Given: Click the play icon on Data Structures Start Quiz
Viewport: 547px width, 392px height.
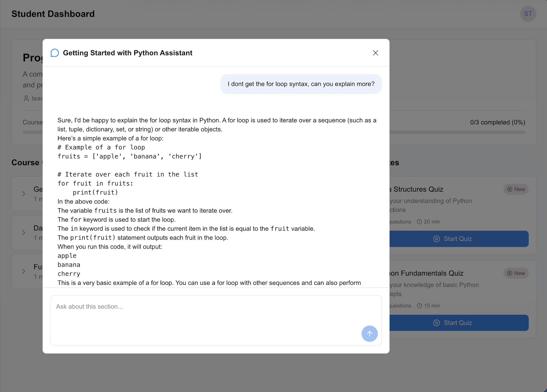Looking at the screenshot, I should 436,239.
